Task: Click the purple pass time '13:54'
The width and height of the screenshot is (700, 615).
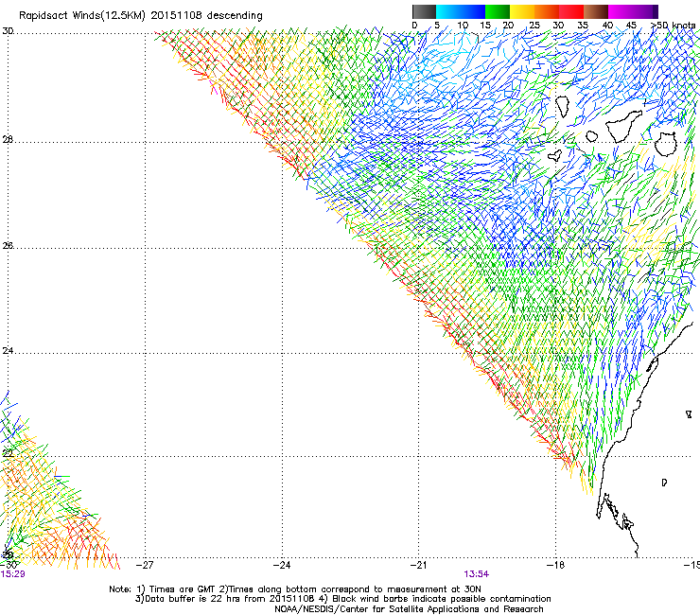Action: [x=477, y=574]
